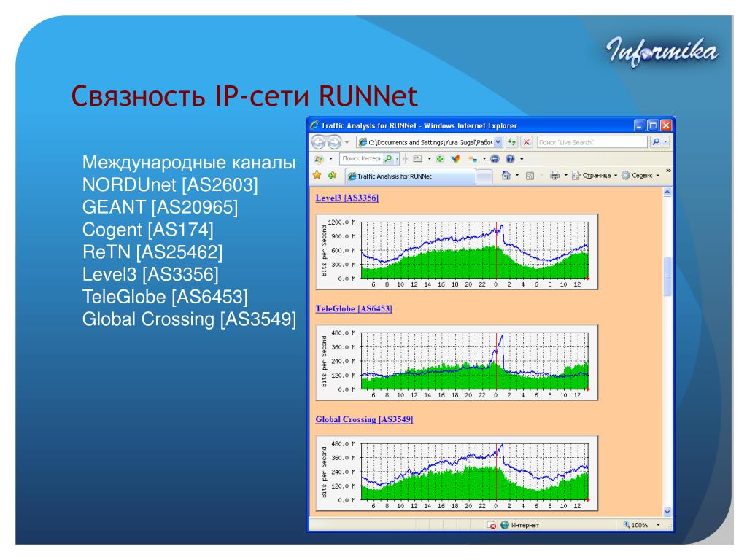Expand the help icon dropdown arrow
Image resolution: width=747 pixels, height=560 pixels.
click(522, 160)
